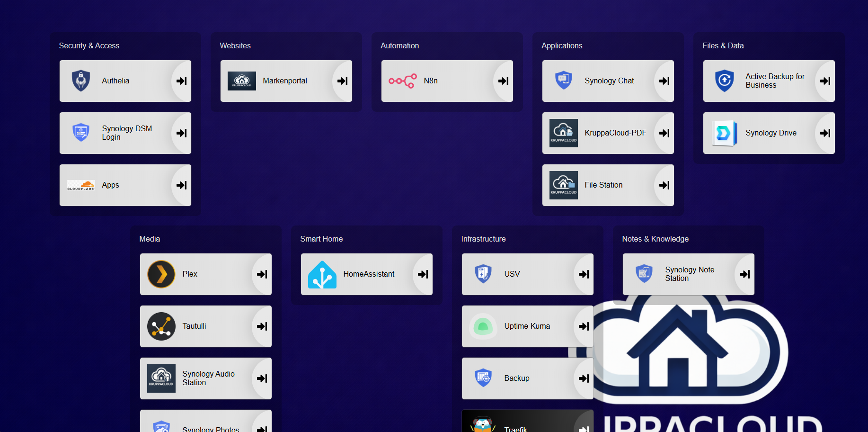
Task: Open the Backup tile arrow button
Action: click(584, 378)
